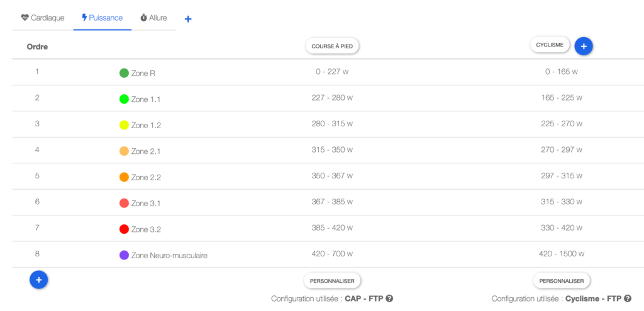This screenshot has width=644, height=311.
Task: Click the COURSE À PIED button
Action: 332,46
